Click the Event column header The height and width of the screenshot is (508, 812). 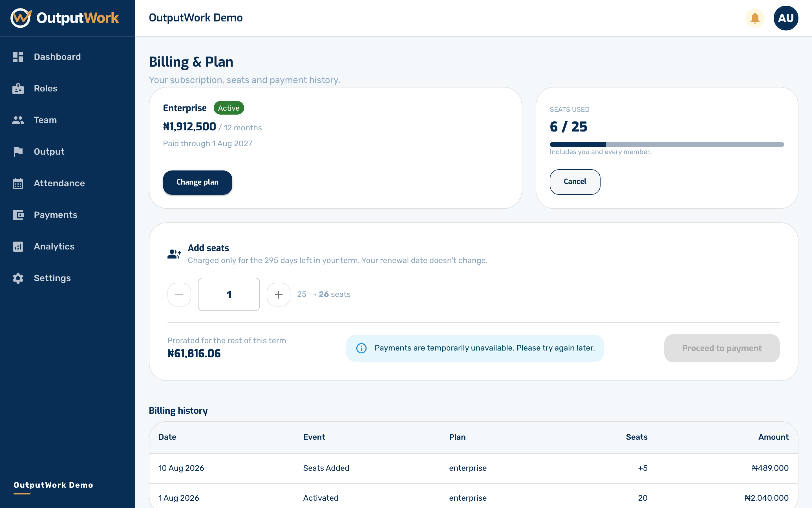pos(314,437)
